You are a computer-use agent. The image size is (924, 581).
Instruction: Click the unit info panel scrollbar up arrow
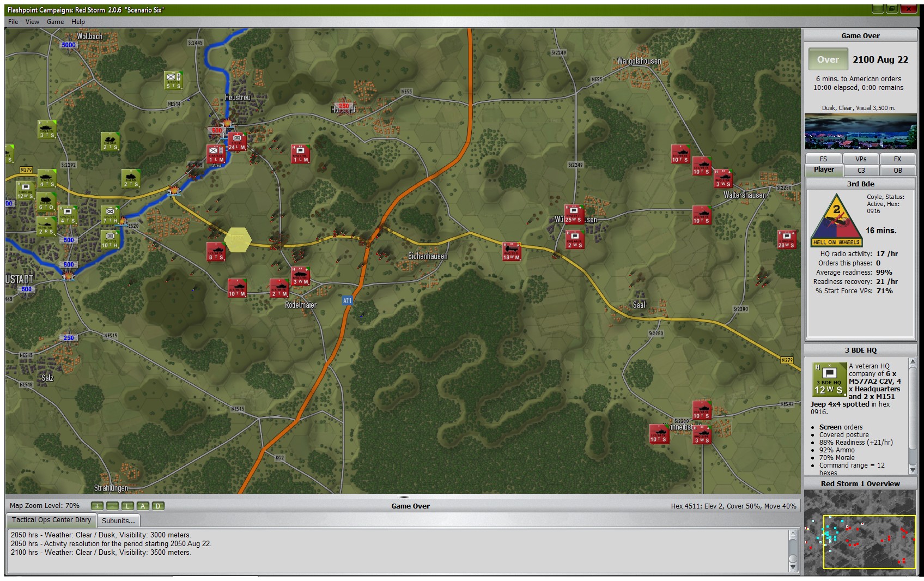coord(912,362)
